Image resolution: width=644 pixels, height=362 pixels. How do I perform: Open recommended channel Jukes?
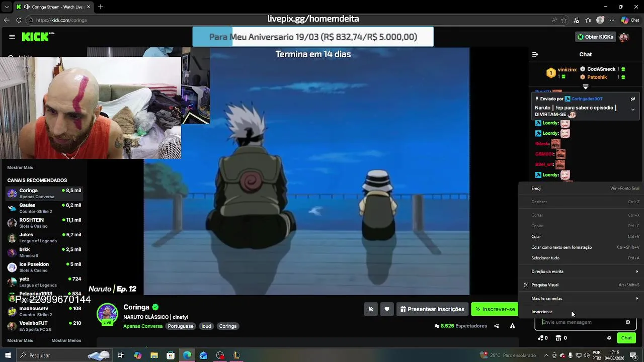click(x=44, y=238)
